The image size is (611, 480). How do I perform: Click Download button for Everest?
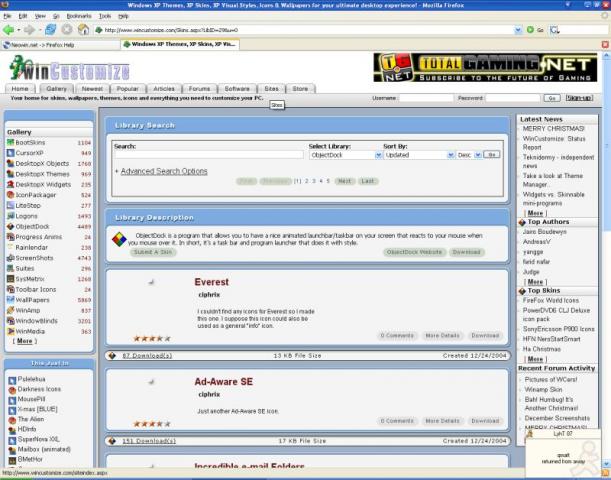tap(485, 335)
